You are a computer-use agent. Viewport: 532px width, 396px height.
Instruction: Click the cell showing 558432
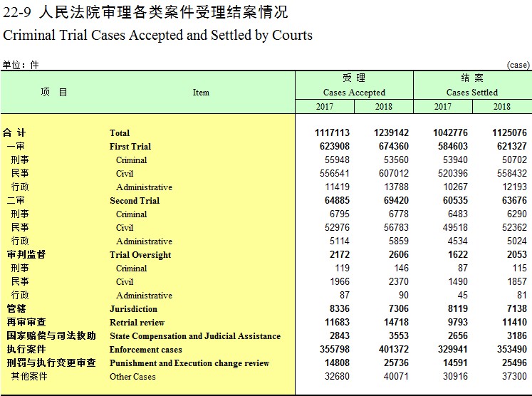pos(512,173)
